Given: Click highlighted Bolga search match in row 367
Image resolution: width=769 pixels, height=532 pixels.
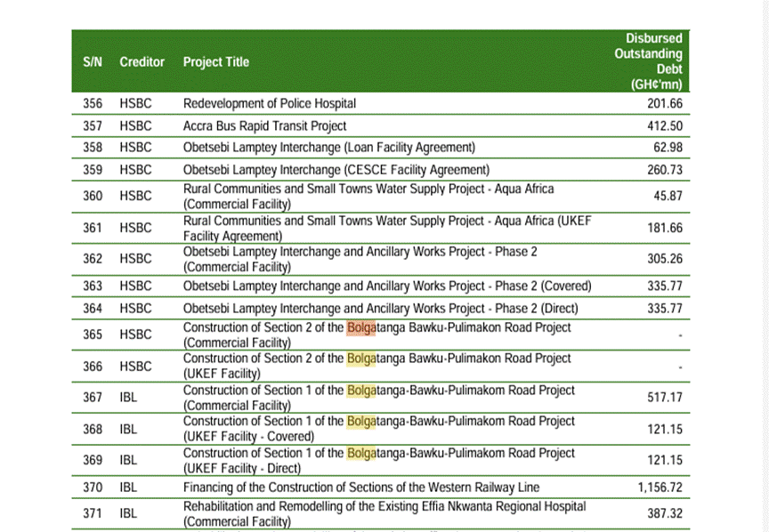Looking at the screenshot, I should pyautogui.click(x=361, y=391).
